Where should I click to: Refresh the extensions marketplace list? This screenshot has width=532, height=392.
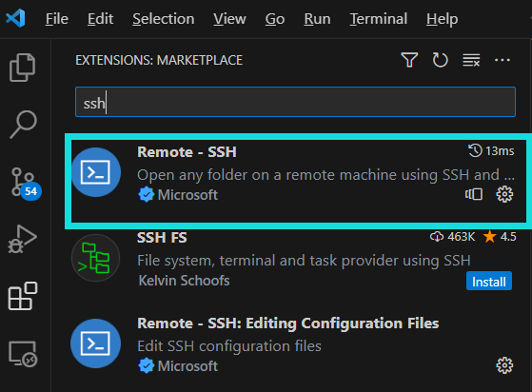point(440,60)
